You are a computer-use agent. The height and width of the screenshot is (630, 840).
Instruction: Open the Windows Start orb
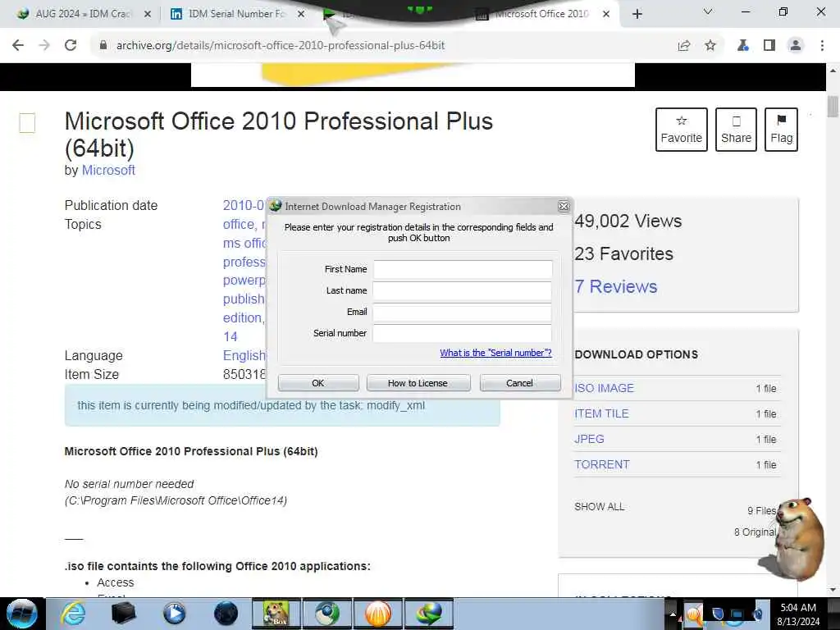22,614
